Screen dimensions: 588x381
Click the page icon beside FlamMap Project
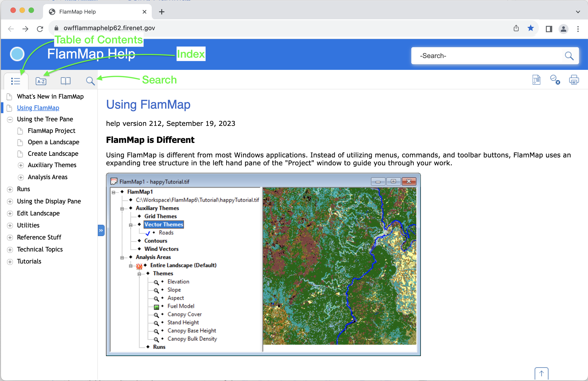point(20,131)
